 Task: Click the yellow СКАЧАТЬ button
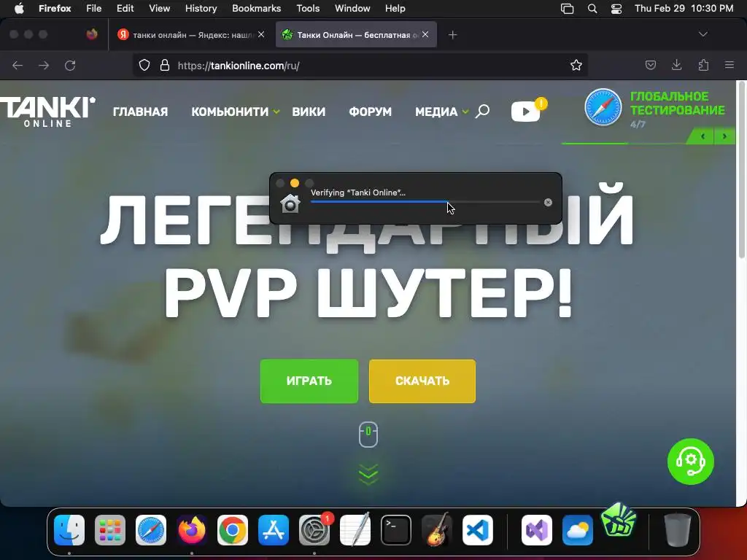(x=422, y=381)
